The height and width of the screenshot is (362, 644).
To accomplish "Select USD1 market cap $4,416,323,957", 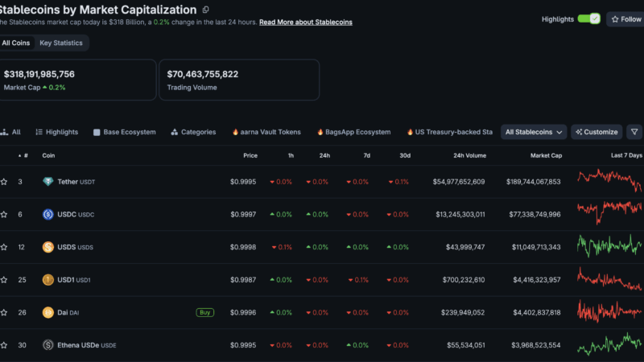I will [x=537, y=280].
